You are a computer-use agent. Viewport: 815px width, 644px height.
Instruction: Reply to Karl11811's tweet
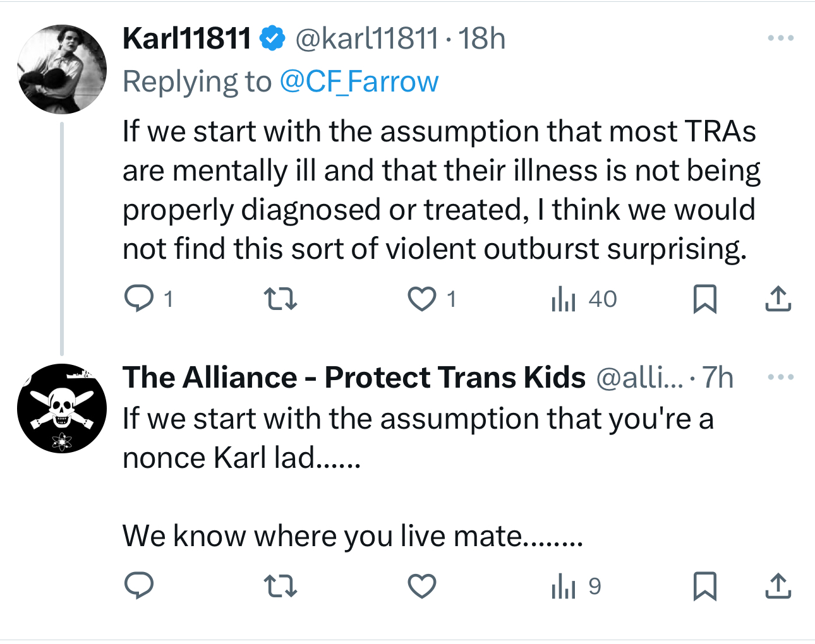(139, 299)
